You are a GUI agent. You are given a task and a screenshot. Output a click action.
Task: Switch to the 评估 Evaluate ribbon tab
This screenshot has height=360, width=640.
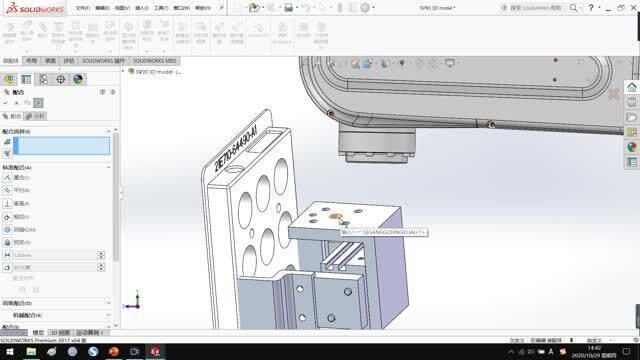[x=69, y=61]
